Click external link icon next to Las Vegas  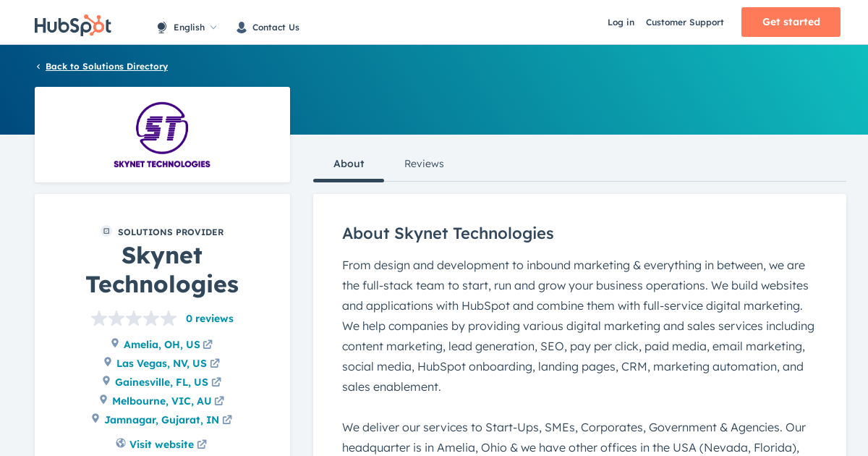215,363
